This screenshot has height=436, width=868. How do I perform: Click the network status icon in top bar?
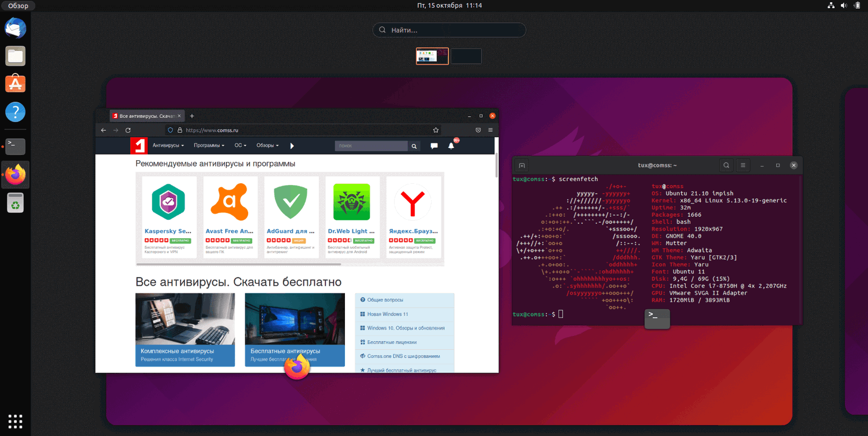pyautogui.click(x=831, y=5)
